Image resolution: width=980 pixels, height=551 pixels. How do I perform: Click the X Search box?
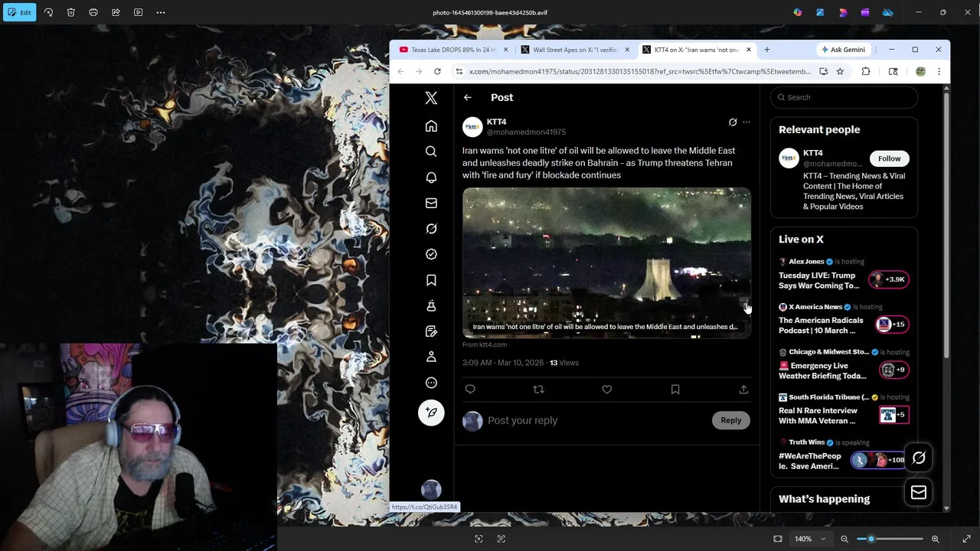click(844, 97)
